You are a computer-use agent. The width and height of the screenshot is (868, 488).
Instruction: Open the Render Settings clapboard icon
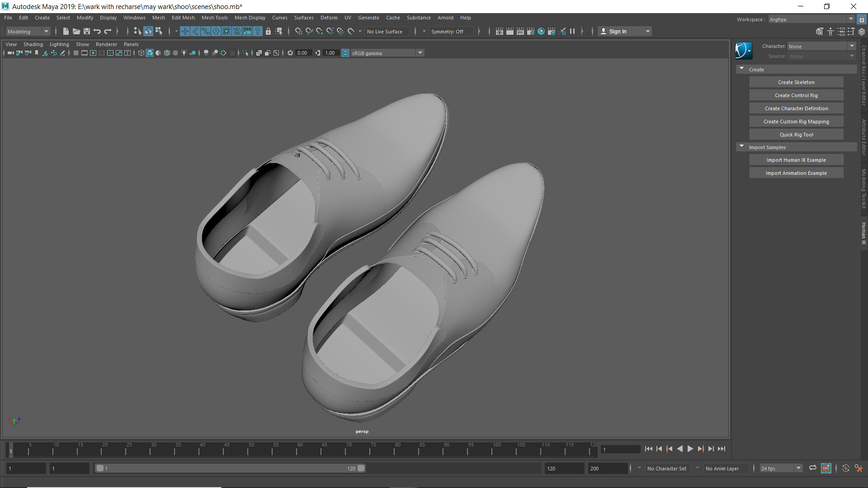(x=531, y=31)
